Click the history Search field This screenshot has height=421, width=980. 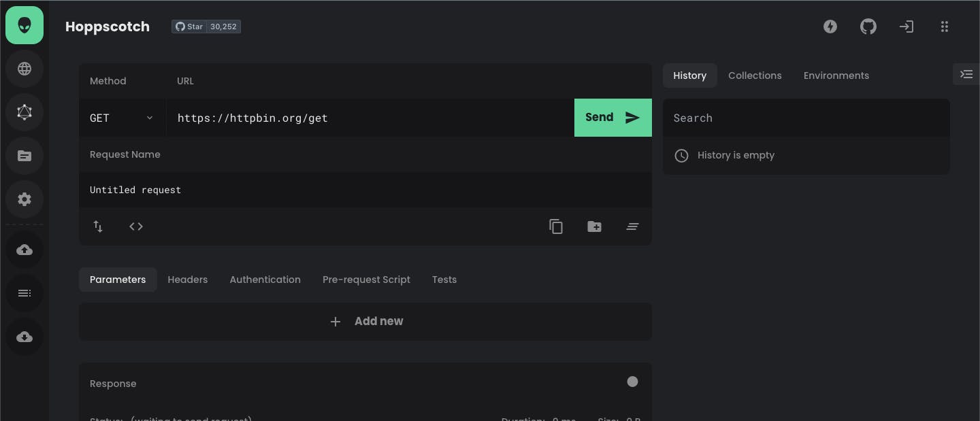tap(806, 118)
